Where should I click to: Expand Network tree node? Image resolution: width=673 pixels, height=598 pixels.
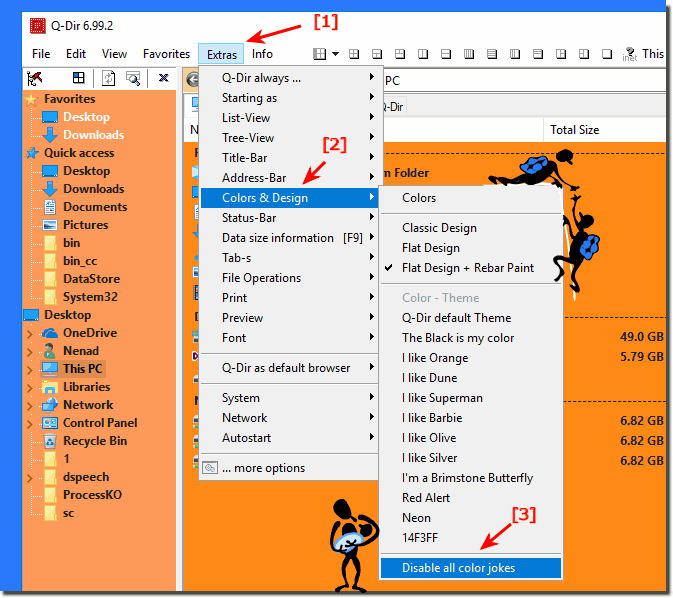click(30, 406)
